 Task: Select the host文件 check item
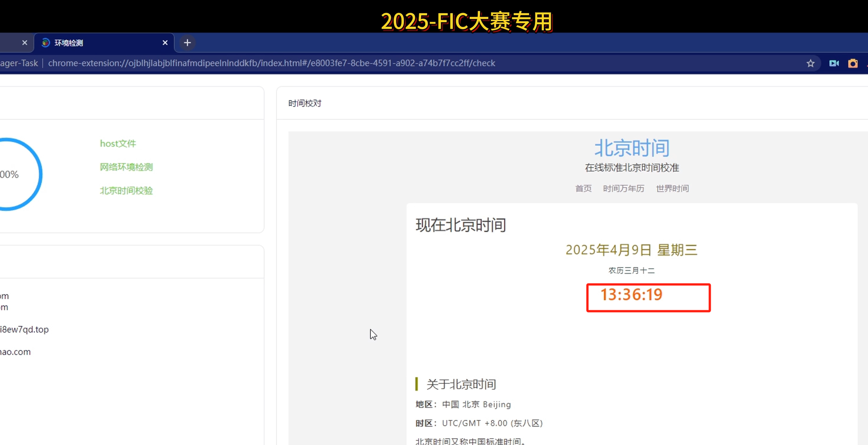point(118,144)
